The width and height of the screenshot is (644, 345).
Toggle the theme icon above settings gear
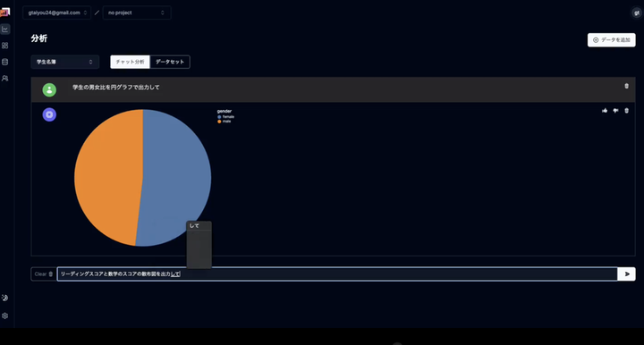tap(5, 298)
